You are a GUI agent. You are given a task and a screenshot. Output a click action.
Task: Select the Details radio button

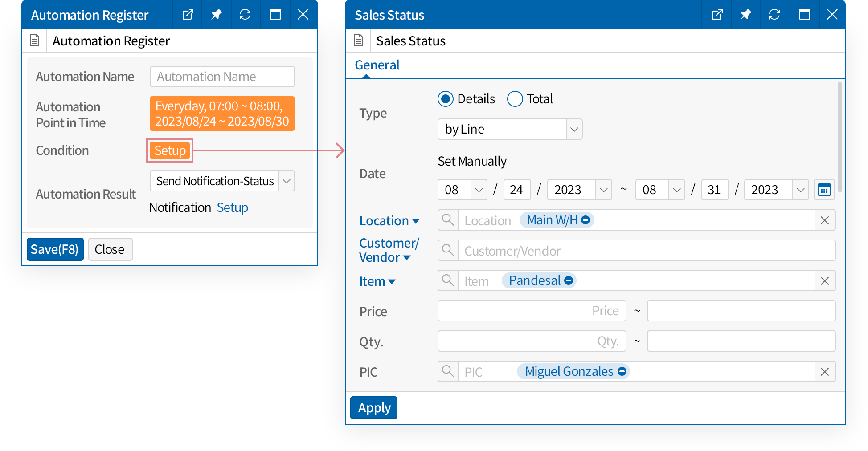[x=445, y=99]
